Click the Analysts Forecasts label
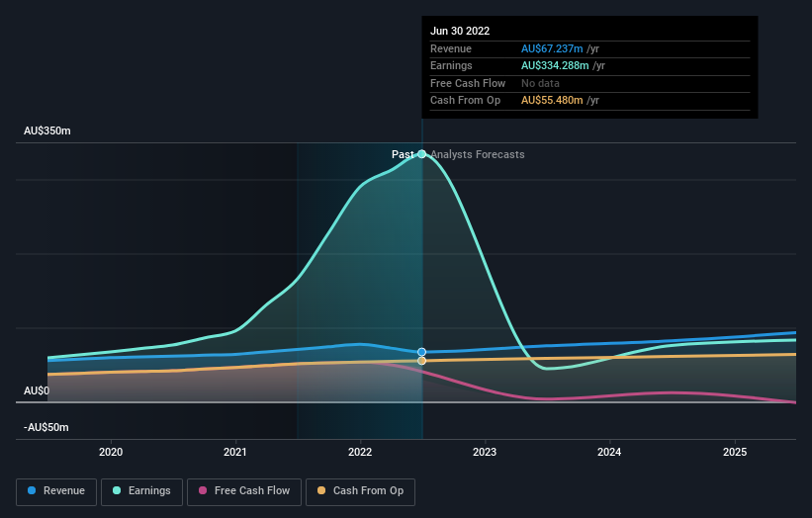This screenshot has height=518, width=812. (x=478, y=154)
